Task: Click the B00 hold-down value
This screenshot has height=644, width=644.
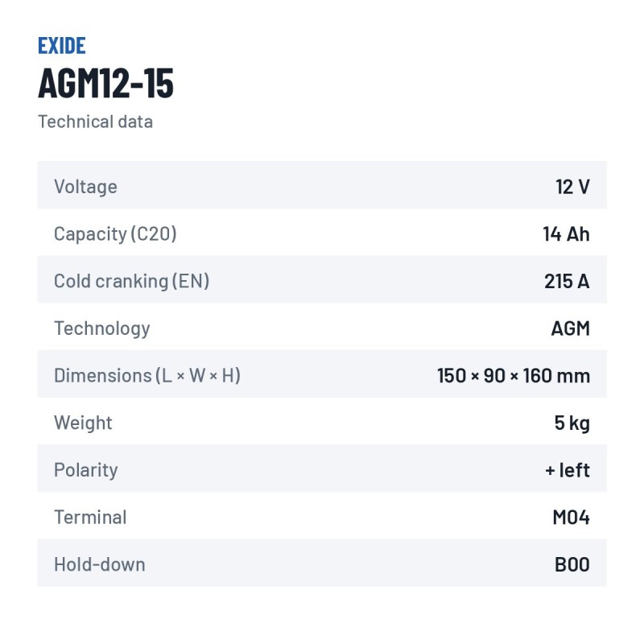Action: pyautogui.click(x=572, y=565)
